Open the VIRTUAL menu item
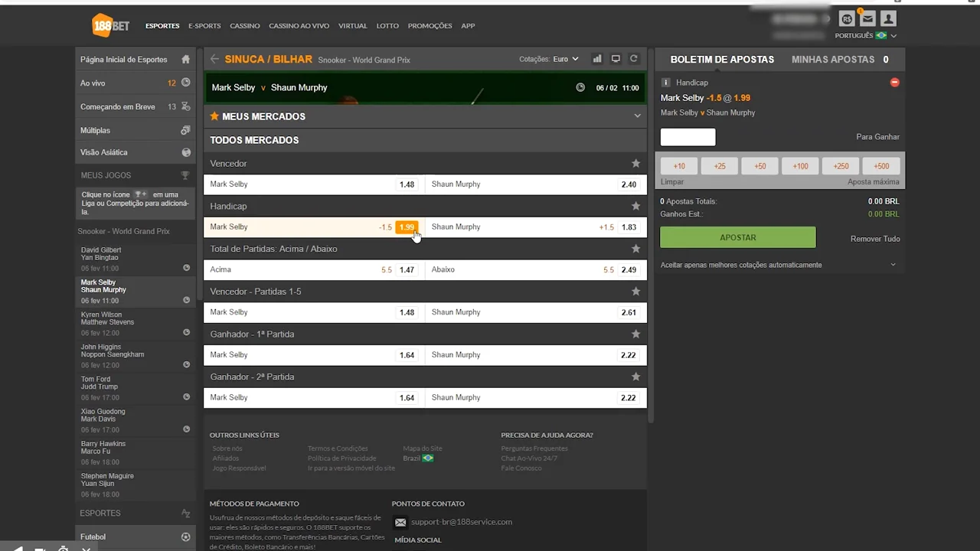980x551 pixels. [x=353, y=25]
